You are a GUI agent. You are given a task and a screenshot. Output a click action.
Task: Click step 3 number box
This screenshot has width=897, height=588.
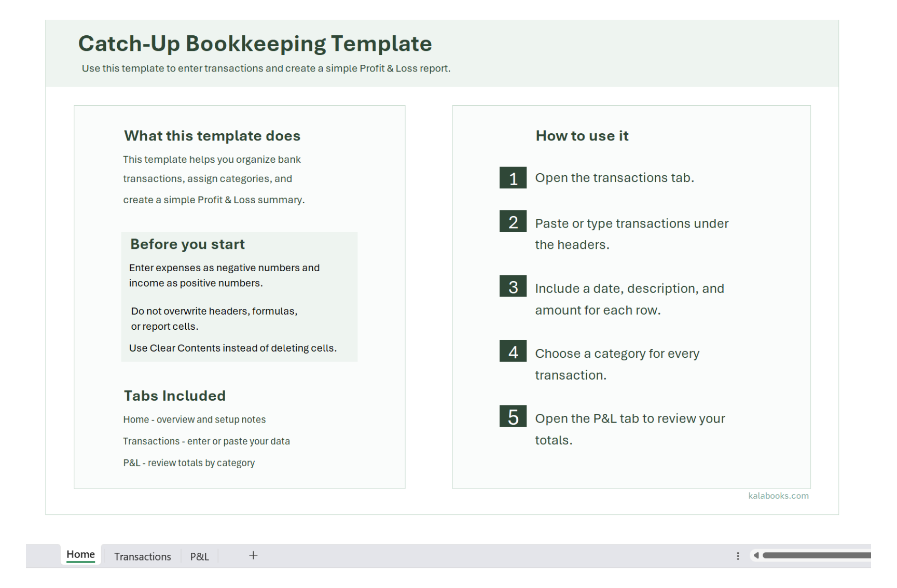tap(513, 286)
